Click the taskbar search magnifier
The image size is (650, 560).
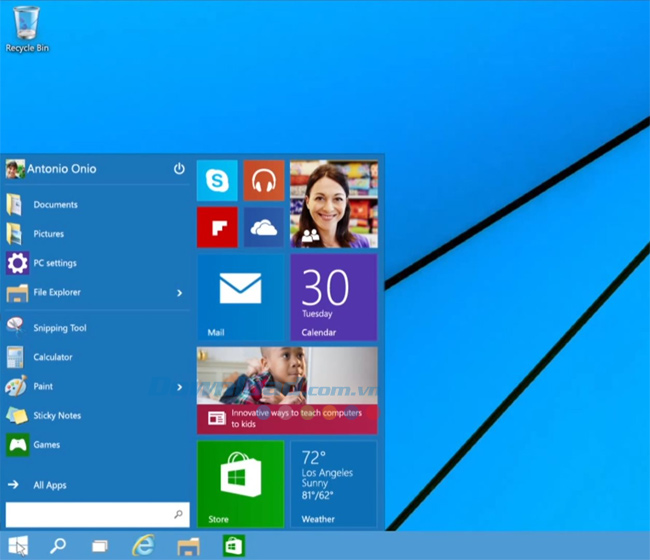point(58,545)
